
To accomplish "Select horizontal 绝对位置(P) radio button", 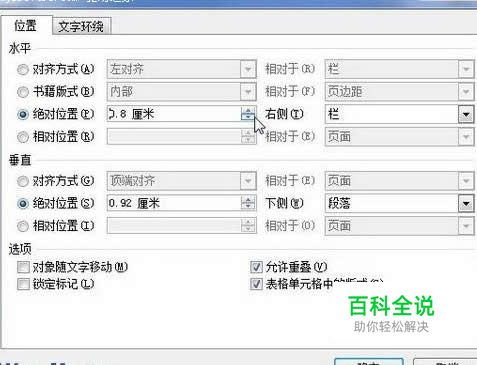I will pos(23,114).
